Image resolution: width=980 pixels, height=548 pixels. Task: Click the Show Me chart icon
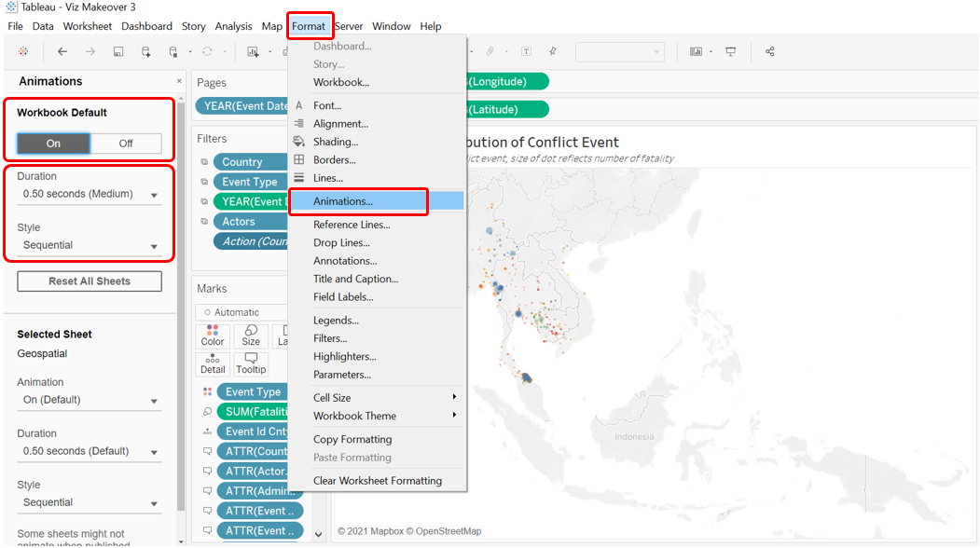coord(696,52)
